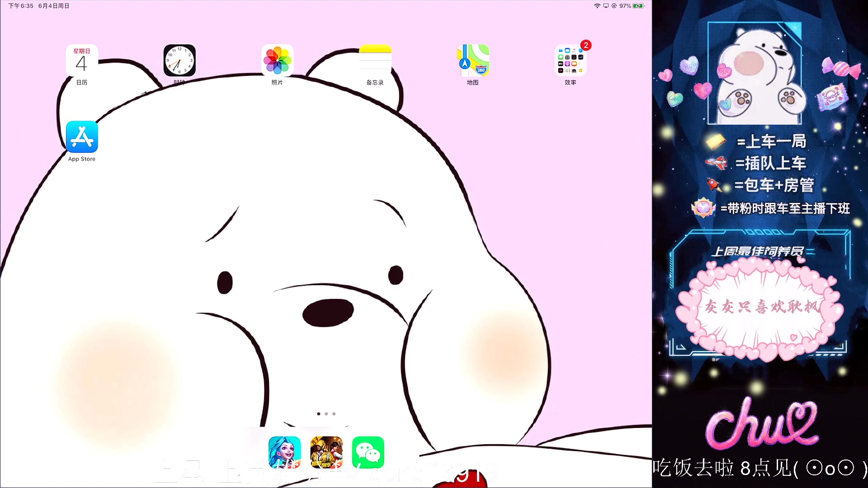
Task: Go to the second home page dot
Action: click(x=326, y=414)
